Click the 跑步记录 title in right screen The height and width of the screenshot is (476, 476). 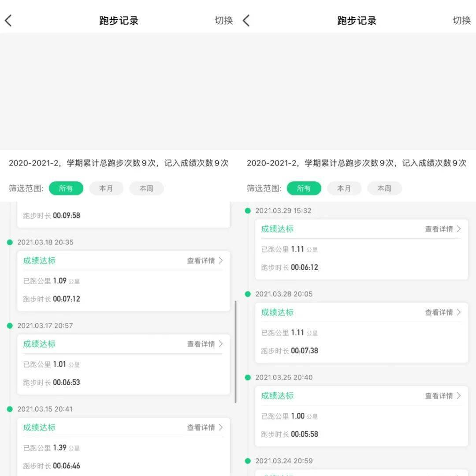[x=357, y=21]
